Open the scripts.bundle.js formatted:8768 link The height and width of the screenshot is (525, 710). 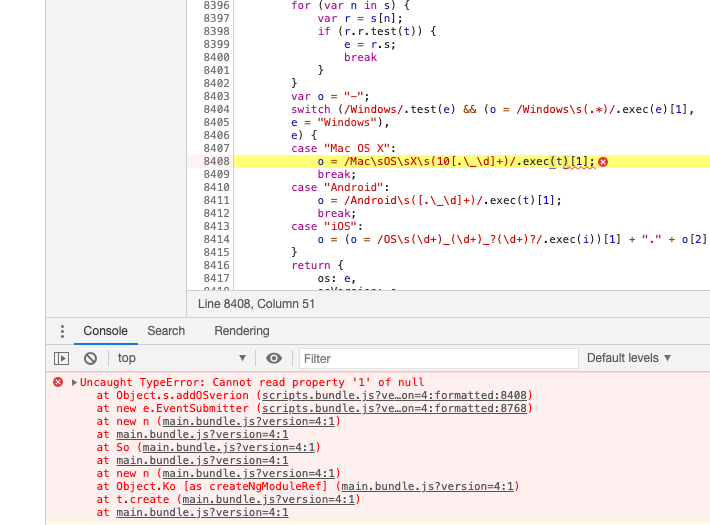coord(394,409)
